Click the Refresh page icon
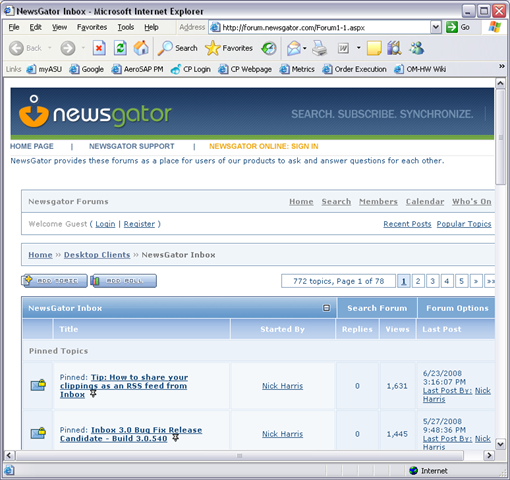The height and width of the screenshot is (480, 510). pyautogui.click(x=120, y=48)
